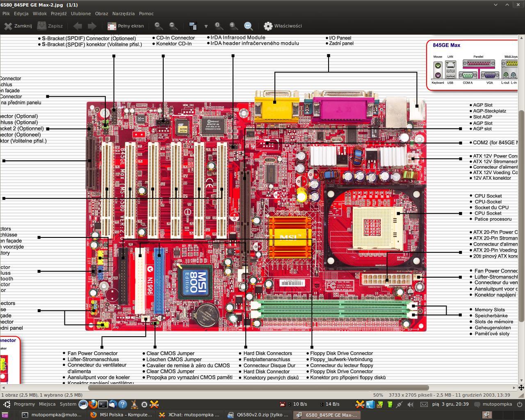Open the Miejsca panel menu
Screen dimensions: 525x420
tap(47, 404)
